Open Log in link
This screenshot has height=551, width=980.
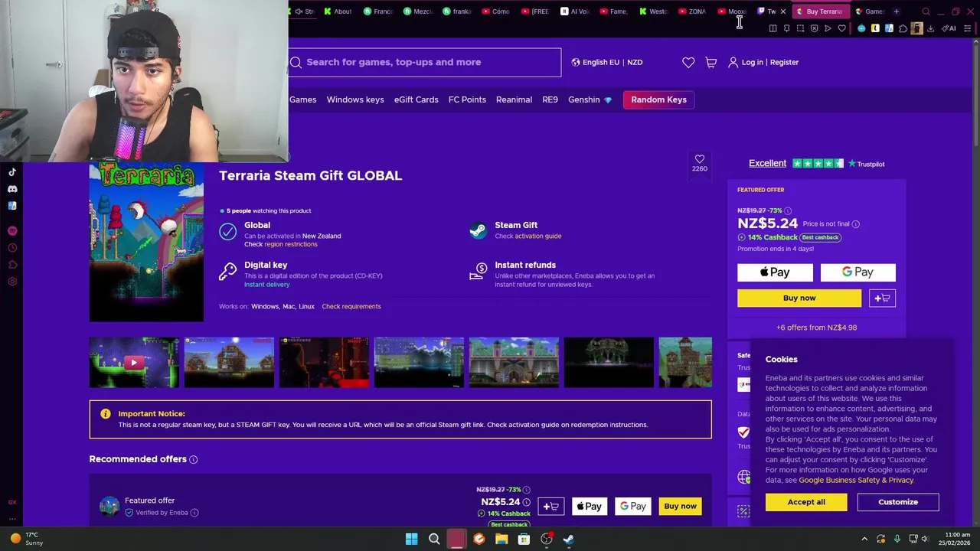(x=752, y=62)
